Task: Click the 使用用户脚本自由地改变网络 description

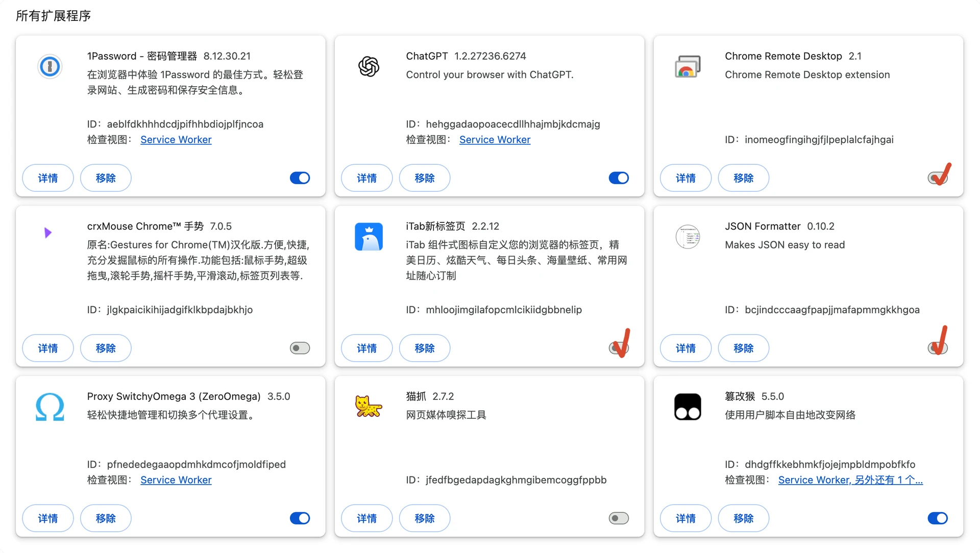Action: [x=790, y=415]
